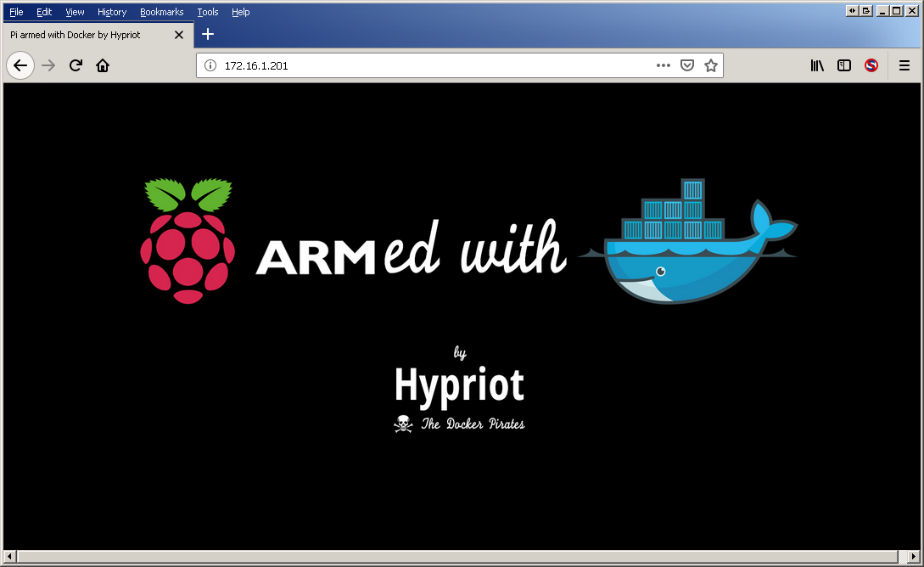The width and height of the screenshot is (924, 567).
Task: Click the red NoScript extension icon
Action: pos(871,65)
